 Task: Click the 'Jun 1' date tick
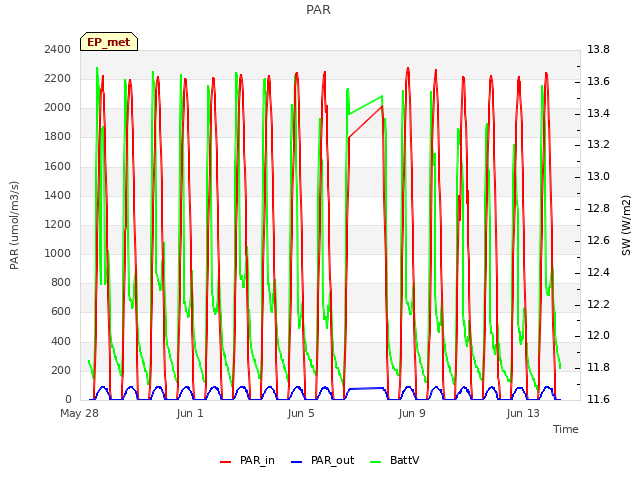coord(190,413)
